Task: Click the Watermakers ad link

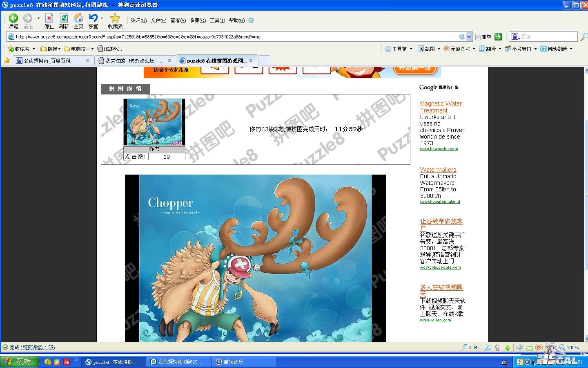Action: 438,170
